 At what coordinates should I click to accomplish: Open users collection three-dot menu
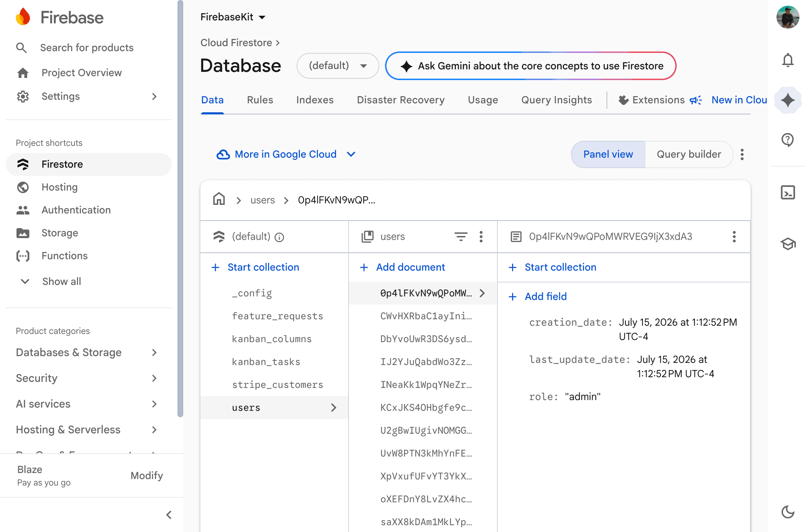tap(481, 236)
